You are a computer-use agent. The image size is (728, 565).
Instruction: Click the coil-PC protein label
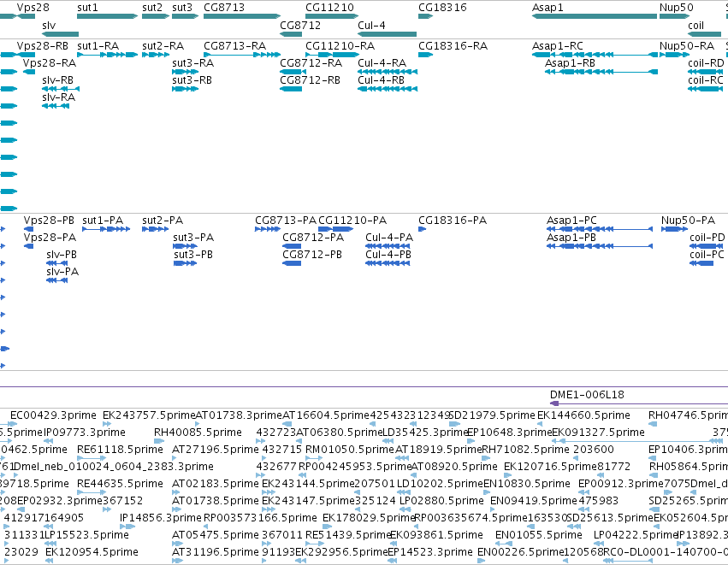point(707,255)
